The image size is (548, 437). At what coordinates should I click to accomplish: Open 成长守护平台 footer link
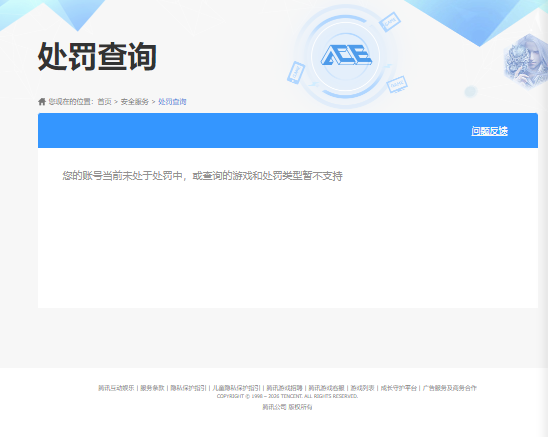(x=398, y=388)
